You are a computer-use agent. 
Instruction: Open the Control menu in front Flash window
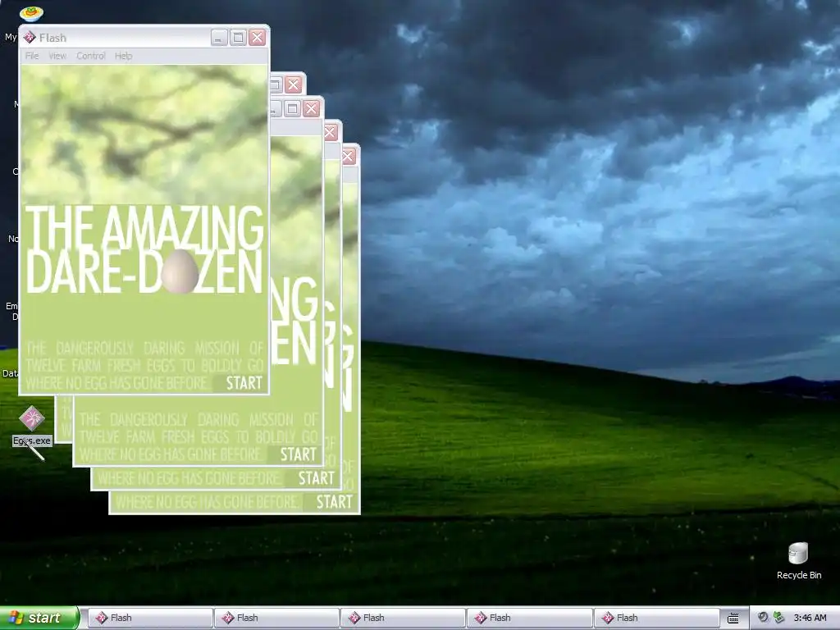coord(90,56)
